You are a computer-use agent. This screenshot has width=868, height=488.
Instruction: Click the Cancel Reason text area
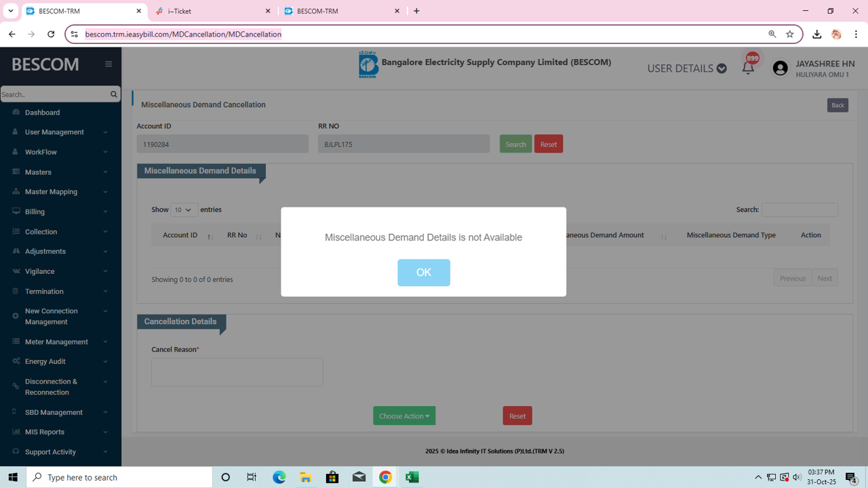tap(237, 372)
